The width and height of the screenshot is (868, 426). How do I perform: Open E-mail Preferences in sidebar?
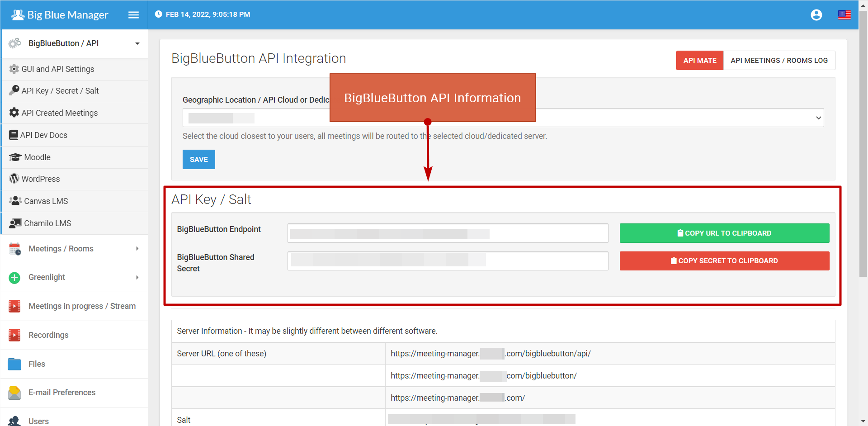tap(62, 393)
